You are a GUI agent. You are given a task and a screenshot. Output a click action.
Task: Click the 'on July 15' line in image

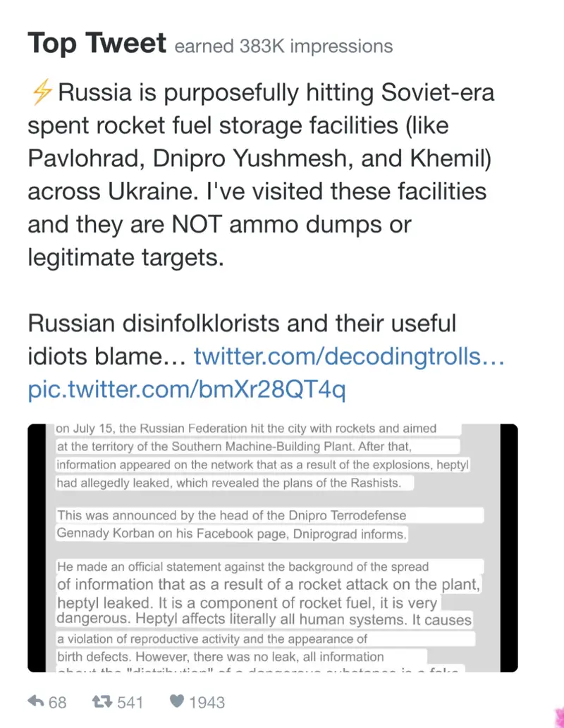point(245,428)
